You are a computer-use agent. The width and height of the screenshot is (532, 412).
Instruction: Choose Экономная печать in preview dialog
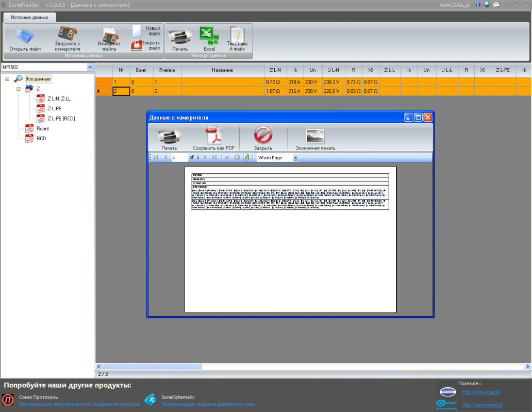pos(315,140)
